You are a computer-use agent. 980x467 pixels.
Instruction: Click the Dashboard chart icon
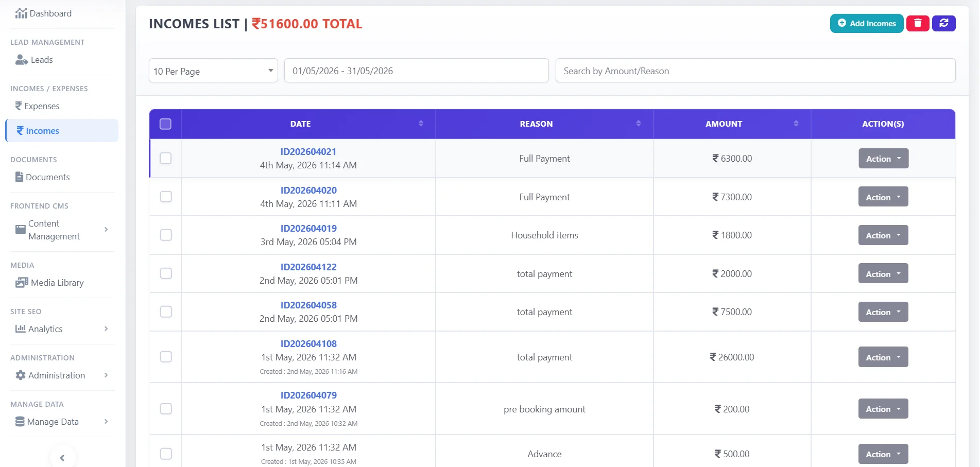[21, 13]
